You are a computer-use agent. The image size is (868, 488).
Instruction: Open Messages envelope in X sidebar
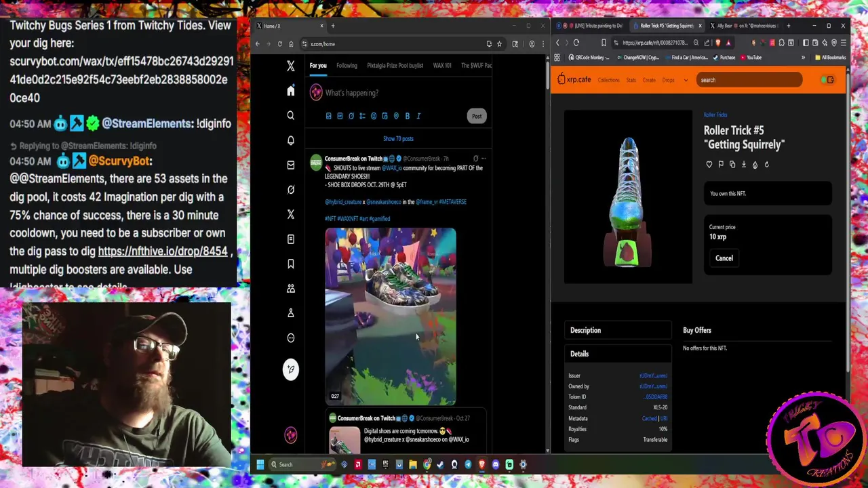290,165
